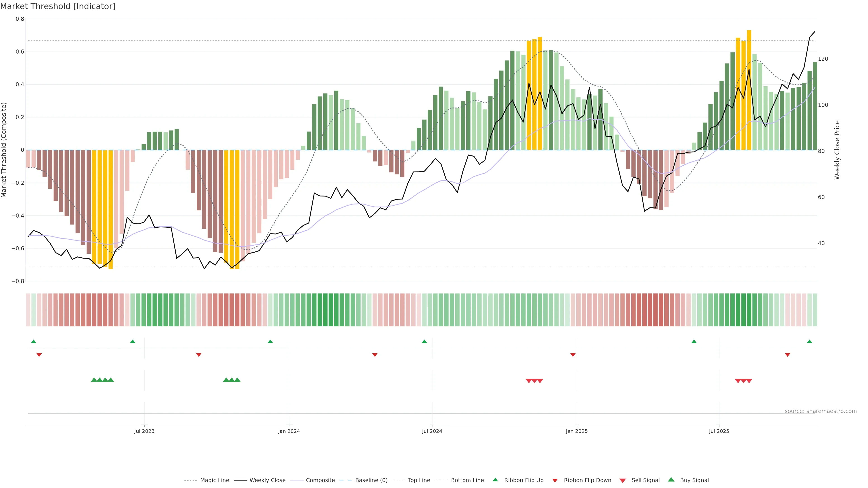
Task: Click Ribbon Flip Down legend triangle icon
Action: pos(555,480)
